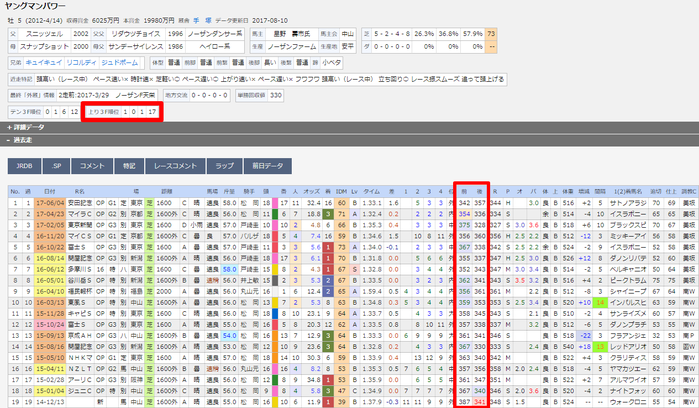Expand the 詳細データ section
699x408 pixels.
point(26,128)
